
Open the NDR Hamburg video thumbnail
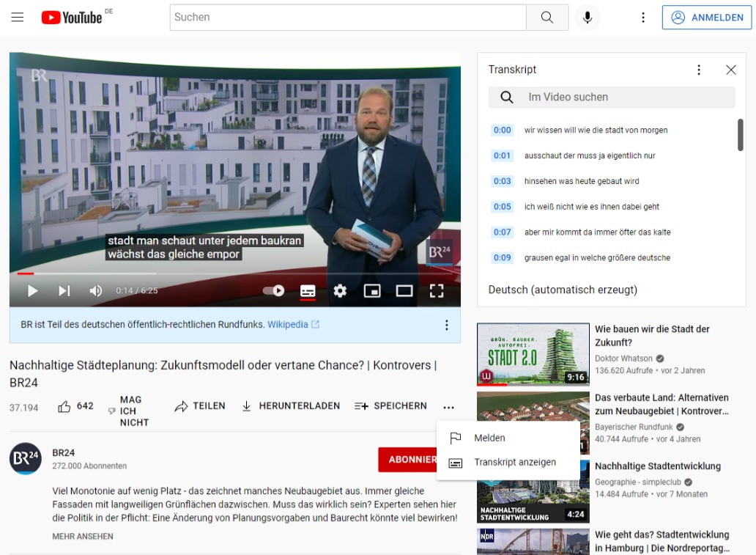point(533,542)
